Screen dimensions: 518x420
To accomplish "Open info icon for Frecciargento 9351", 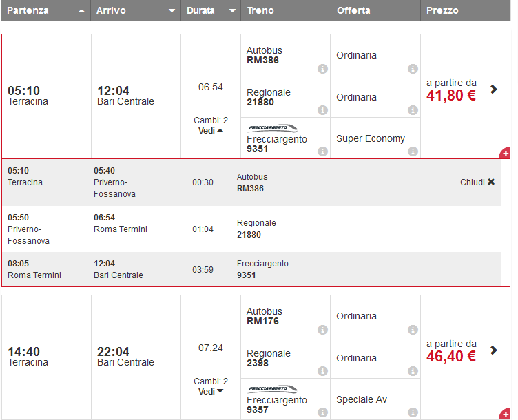I will tap(322, 151).
